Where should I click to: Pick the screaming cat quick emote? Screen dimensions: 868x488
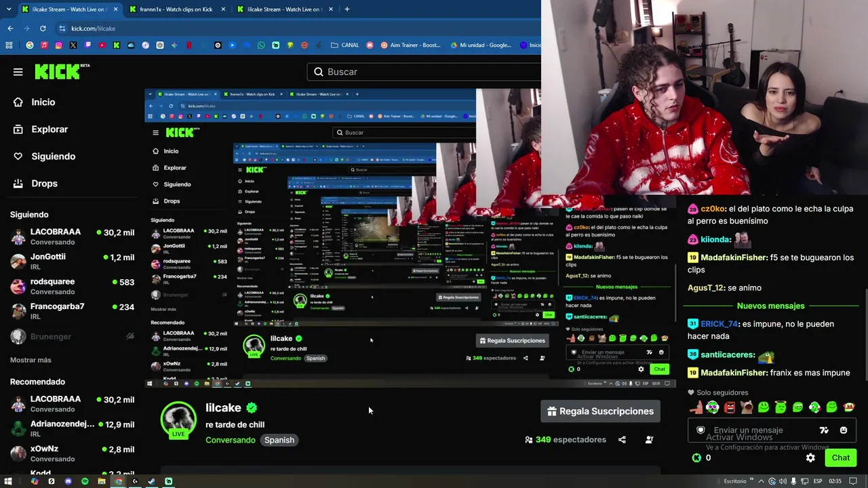pyautogui.click(x=747, y=407)
